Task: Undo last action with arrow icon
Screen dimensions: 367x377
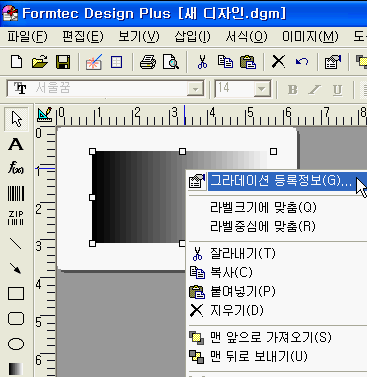Action: (302, 62)
